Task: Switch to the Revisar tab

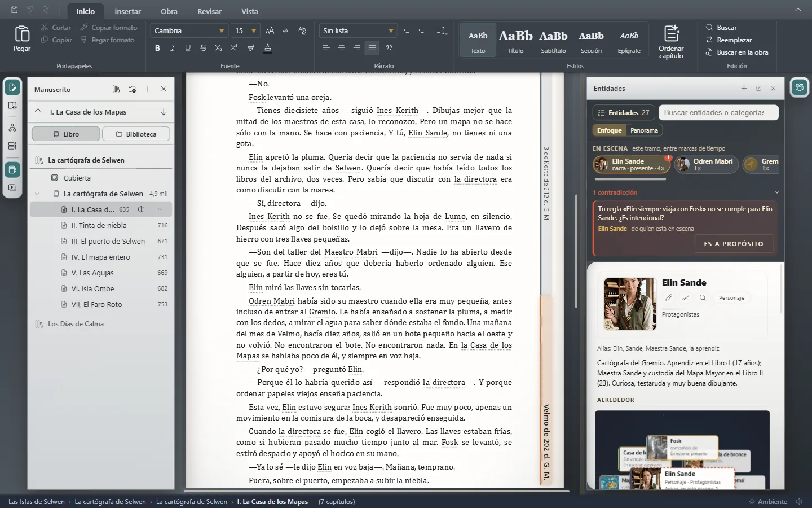Action: 209,11
